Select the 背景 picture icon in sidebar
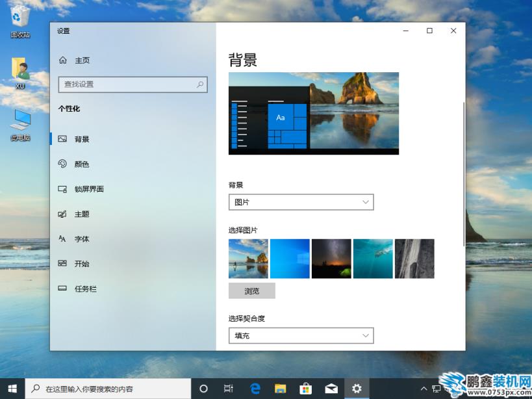The height and width of the screenshot is (399, 532). (62, 139)
